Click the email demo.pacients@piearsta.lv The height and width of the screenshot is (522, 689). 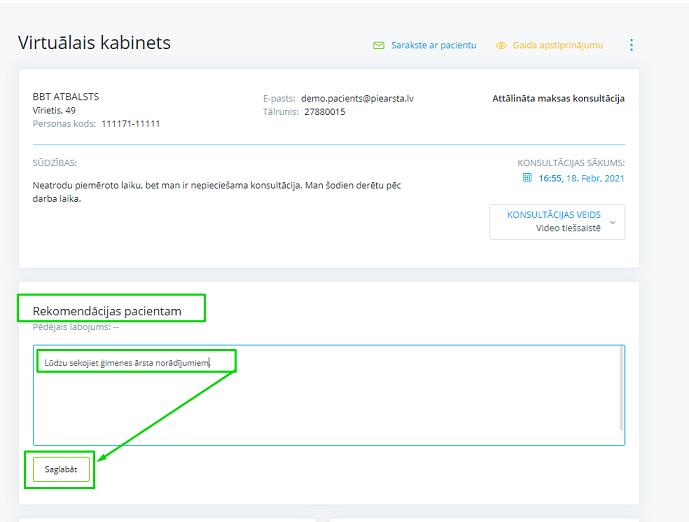[x=359, y=99]
